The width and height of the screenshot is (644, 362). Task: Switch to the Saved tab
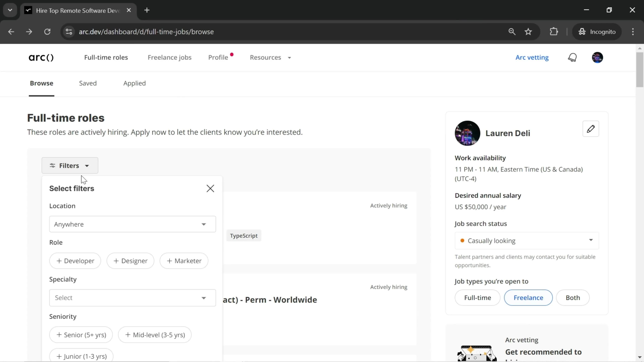tap(88, 83)
